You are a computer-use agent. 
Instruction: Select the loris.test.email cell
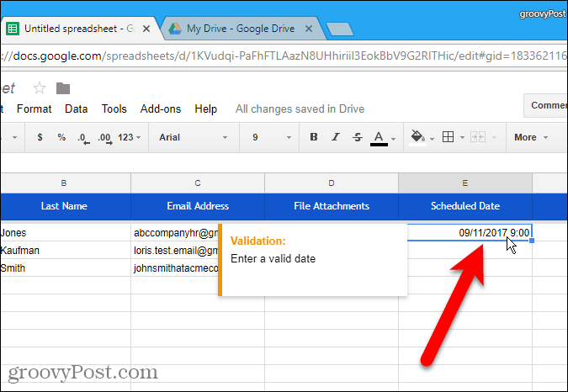tap(175, 250)
